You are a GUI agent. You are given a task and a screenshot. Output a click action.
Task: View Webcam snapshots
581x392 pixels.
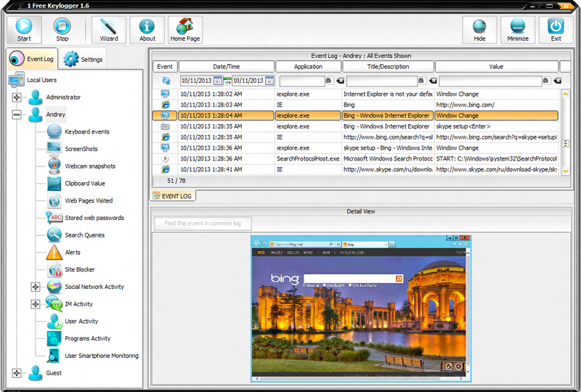pos(90,166)
